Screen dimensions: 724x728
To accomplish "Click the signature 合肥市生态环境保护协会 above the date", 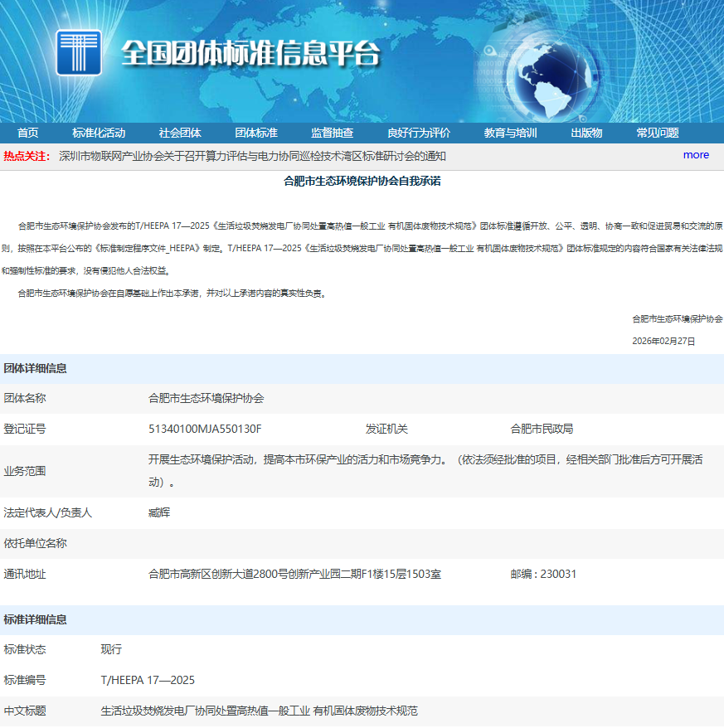I will (677, 319).
